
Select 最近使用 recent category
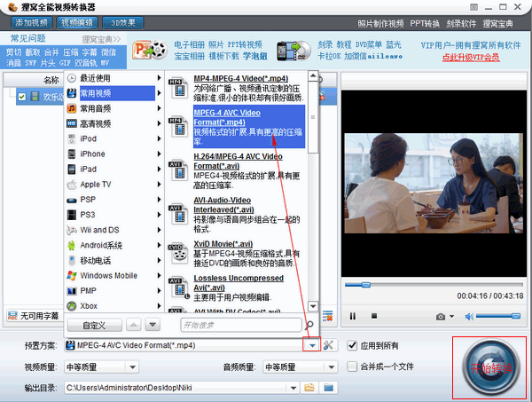[113, 78]
